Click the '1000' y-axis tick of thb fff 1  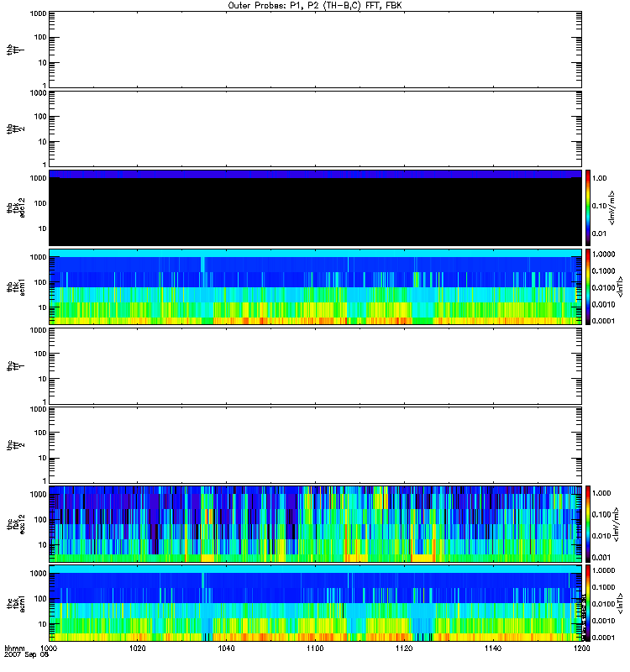(38, 13)
